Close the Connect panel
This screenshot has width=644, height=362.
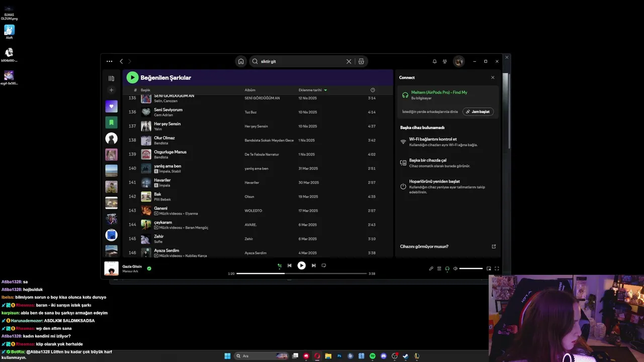coord(493,77)
